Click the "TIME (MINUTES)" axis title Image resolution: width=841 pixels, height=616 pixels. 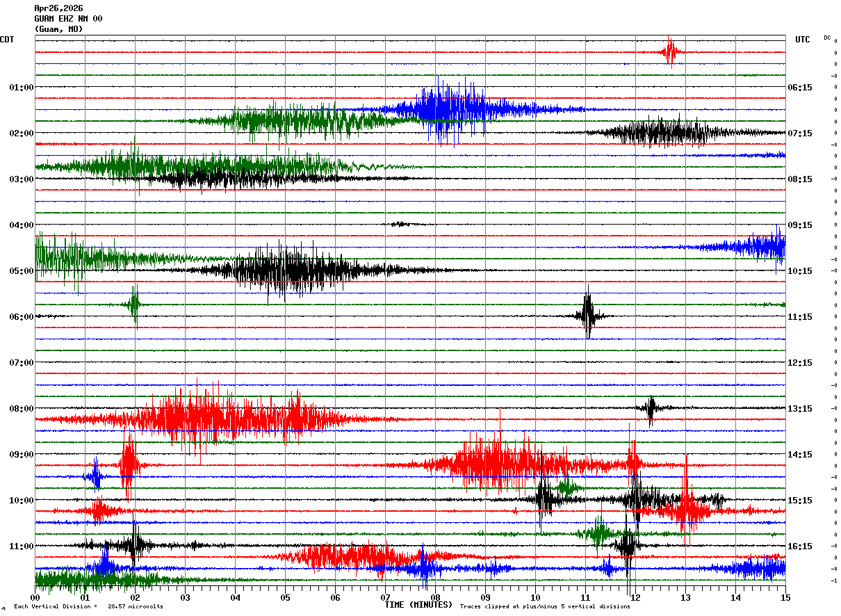[418, 605]
